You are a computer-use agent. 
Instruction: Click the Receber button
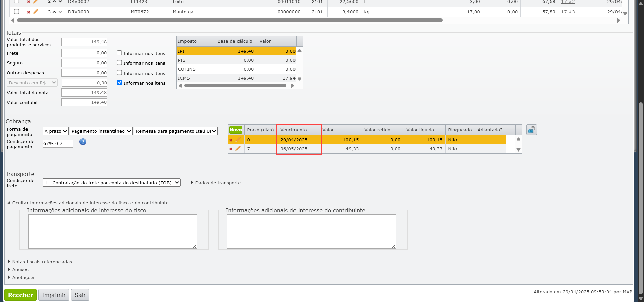click(20, 295)
